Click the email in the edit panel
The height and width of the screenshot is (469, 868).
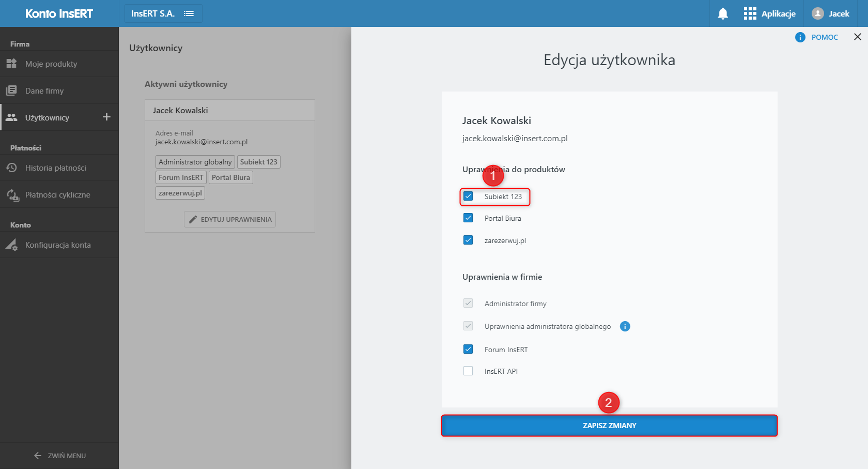(x=515, y=138)
